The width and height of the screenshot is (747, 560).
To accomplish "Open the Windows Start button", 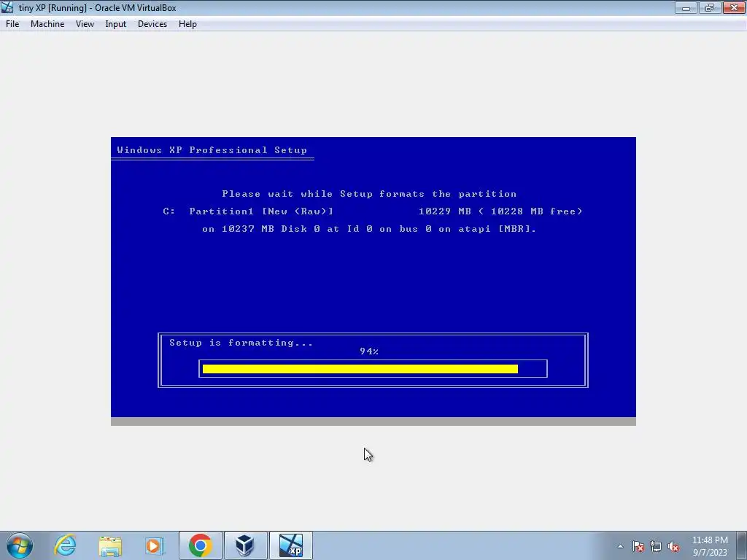I will click(x=20, y=545).
